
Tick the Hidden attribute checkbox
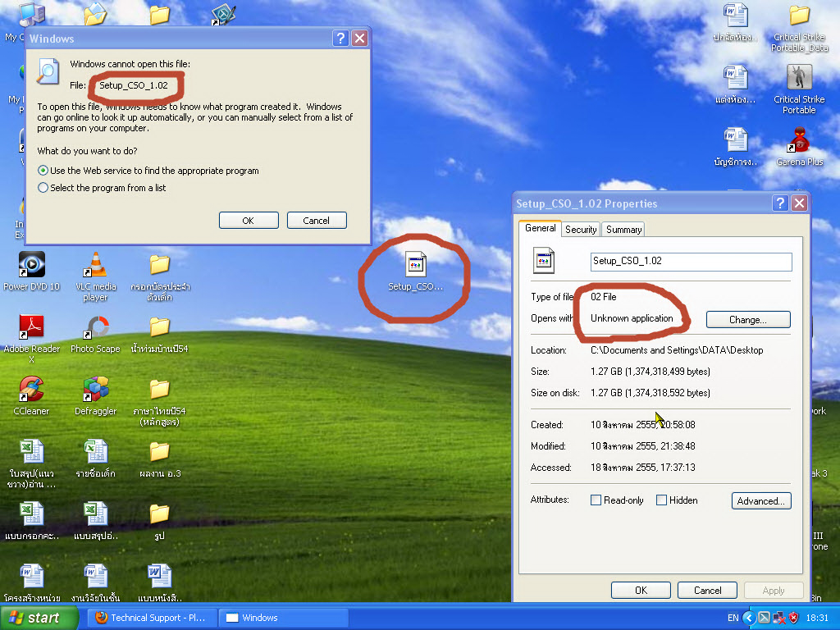click(662, 500)
